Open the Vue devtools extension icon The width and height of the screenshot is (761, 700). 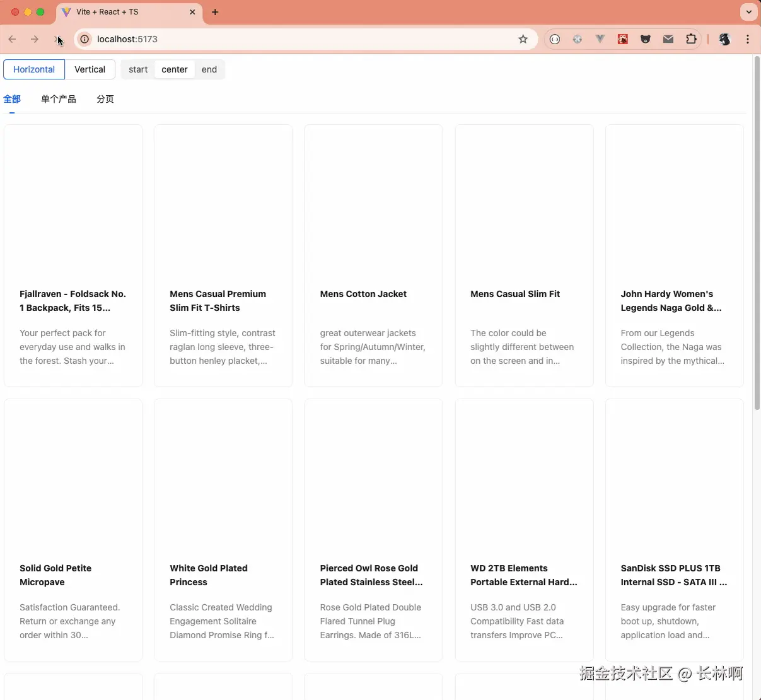click(x=600, y=39)
